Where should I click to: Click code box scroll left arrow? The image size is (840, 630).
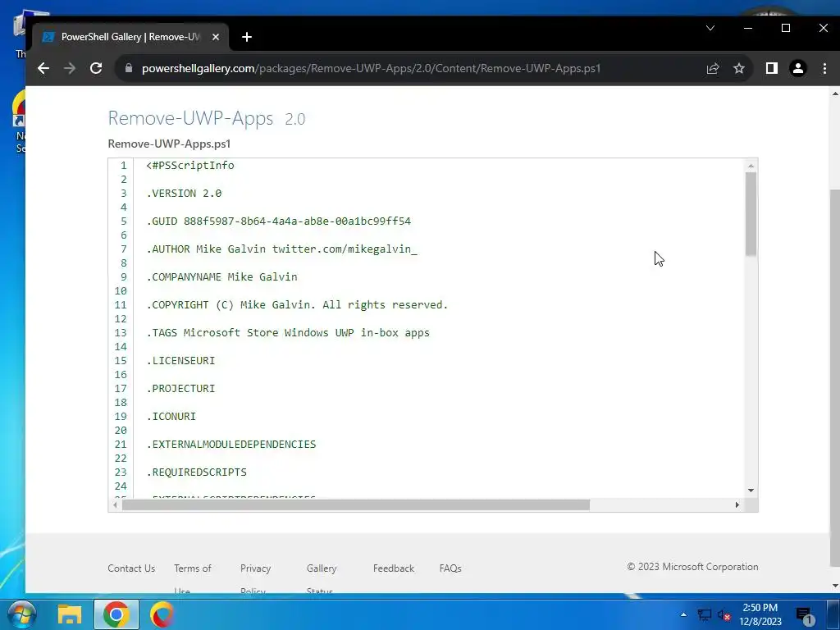(115, 504)
